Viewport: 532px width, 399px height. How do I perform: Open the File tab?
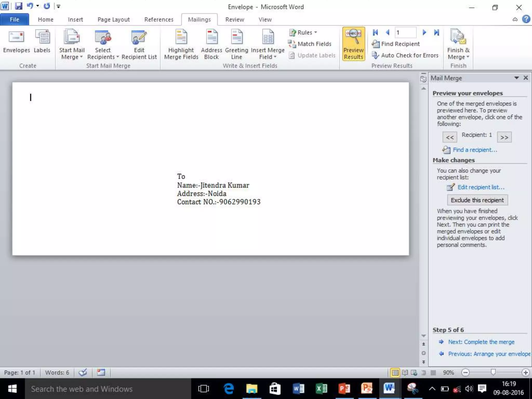click(14, 19)
